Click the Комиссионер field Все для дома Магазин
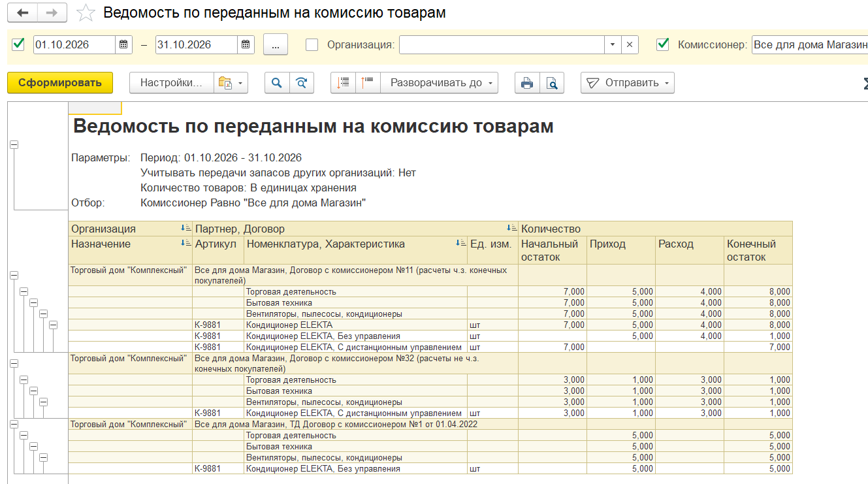868x484 pixels. point(810,45)
